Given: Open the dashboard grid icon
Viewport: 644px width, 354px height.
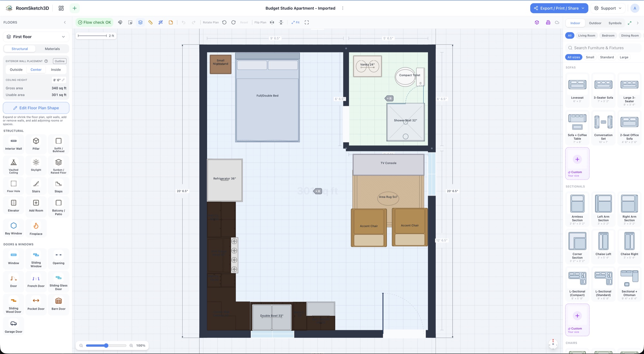Looking at the screenshot, I should pos(61,8).
